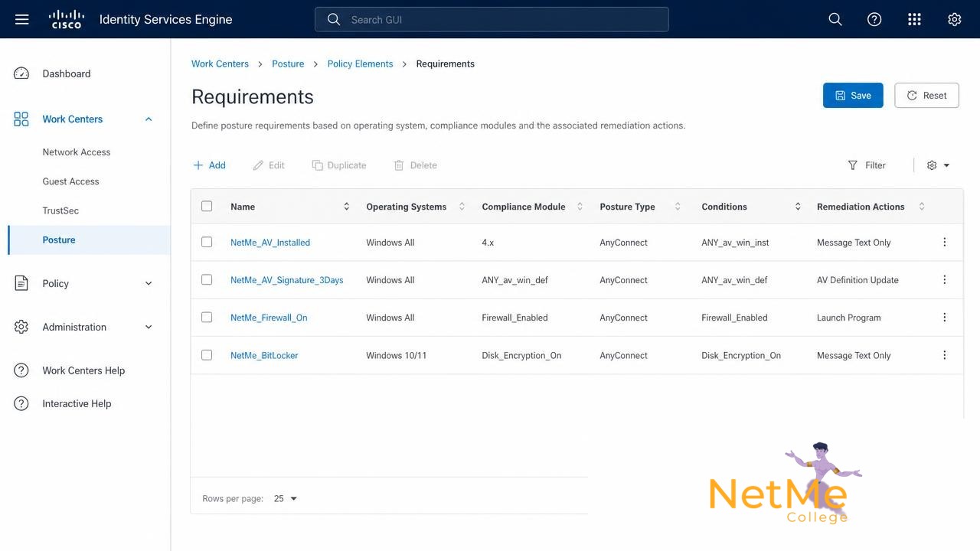The image size is (980, 551).
Task: Click the Policy document icon
Action: point(21,283)
